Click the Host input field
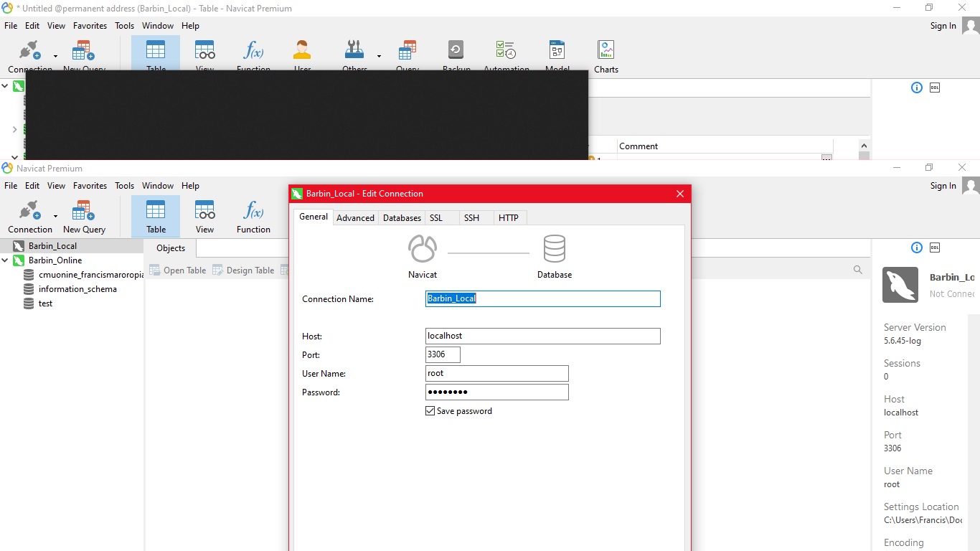The height and width of the screenshot is (551, 980). 542,336
